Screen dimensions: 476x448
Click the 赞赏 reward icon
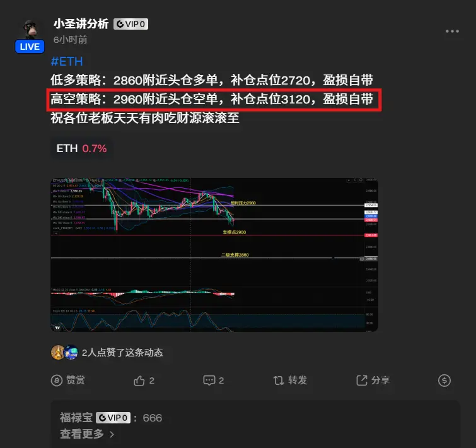pos(57,380)
